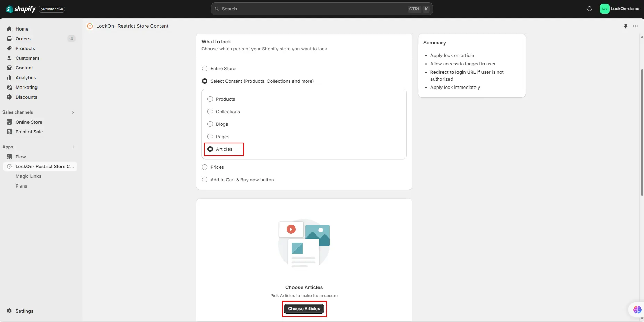Screen dimensions: 644x322
Task: Click the Orders inbox icon
Action: pos(9,39)
